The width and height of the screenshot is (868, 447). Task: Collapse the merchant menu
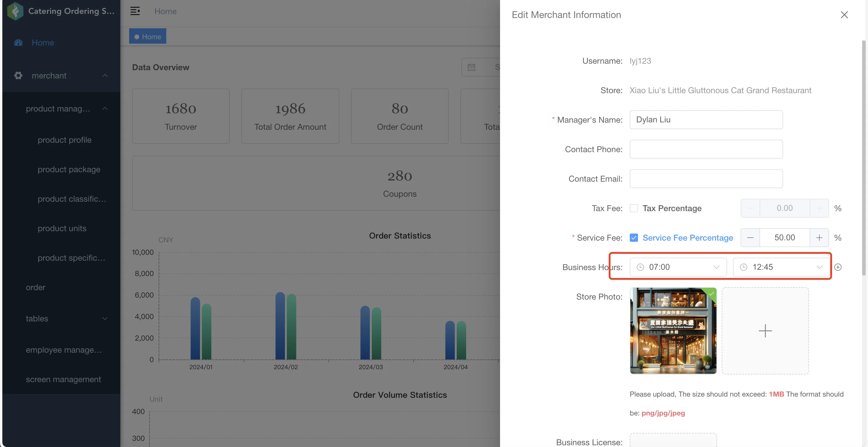[x=105, y=75]
